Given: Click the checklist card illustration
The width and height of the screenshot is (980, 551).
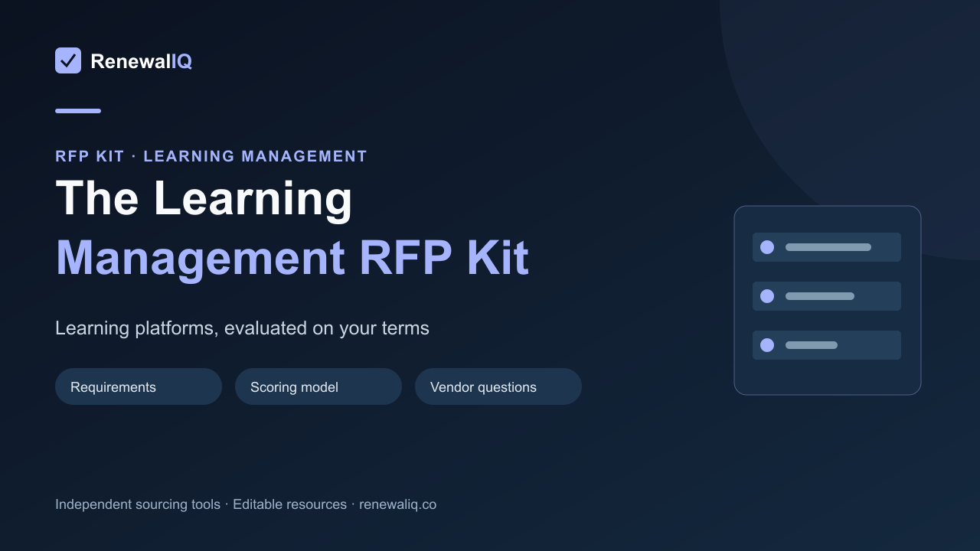Looking at the screenshot, I should tap(828, 300).
